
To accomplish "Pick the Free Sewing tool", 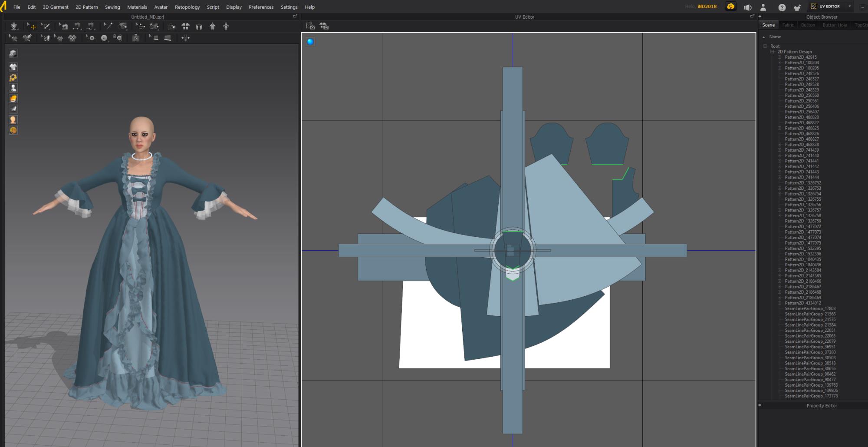I will [90, 26].
